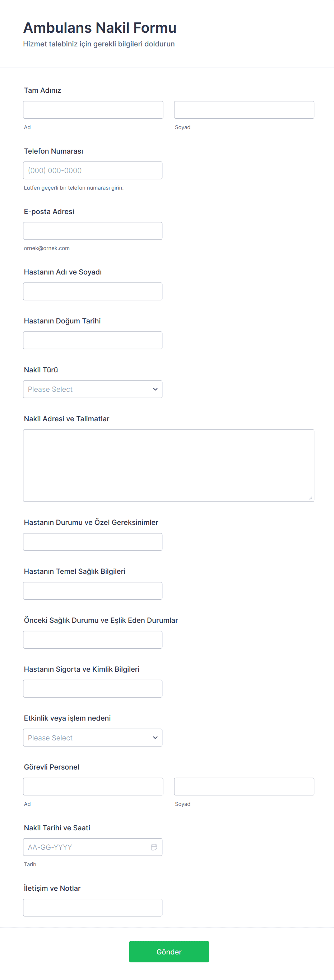334x980 pixels.
Task: Click the Hastanın Adı ve Soyadı field
Action: point(92,291)
